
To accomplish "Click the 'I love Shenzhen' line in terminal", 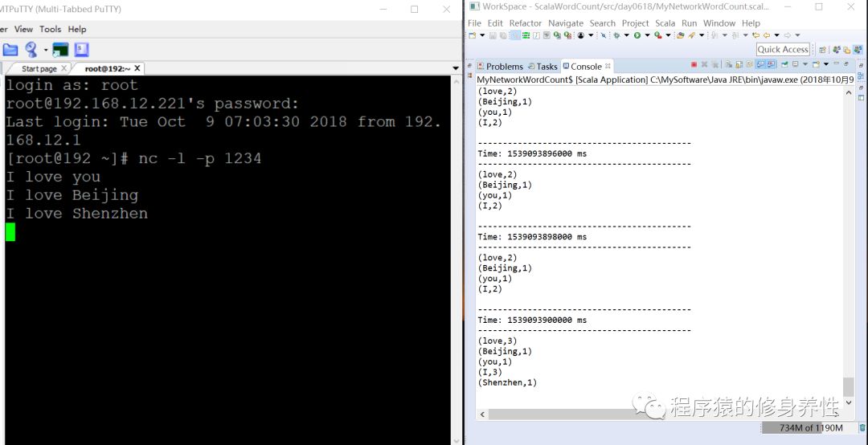I will pos(77,214).
